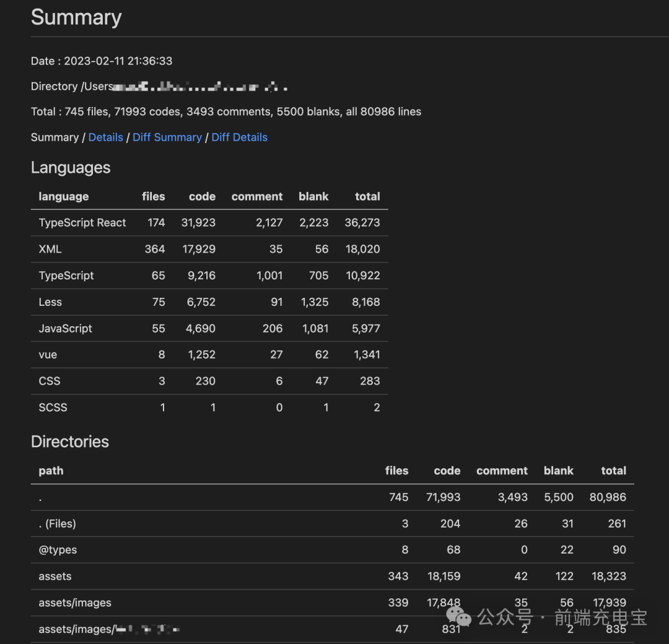This screenshot has height=644, width=669.
Task: Select the @types directory path
Action: pos(58,550)
